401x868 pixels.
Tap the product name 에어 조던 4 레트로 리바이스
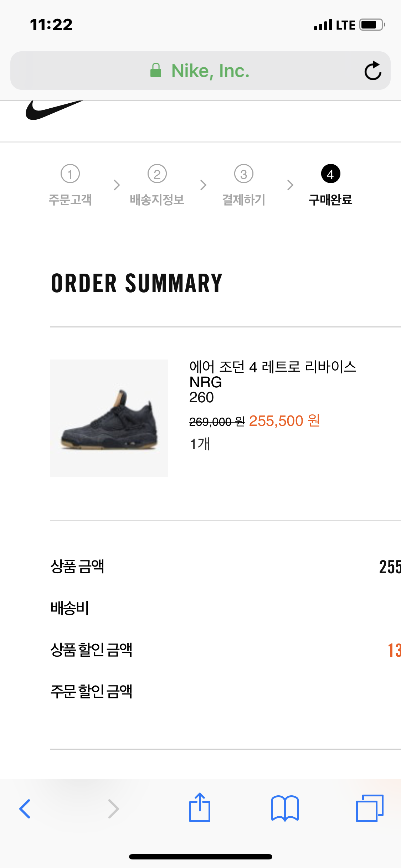point(273,367)
